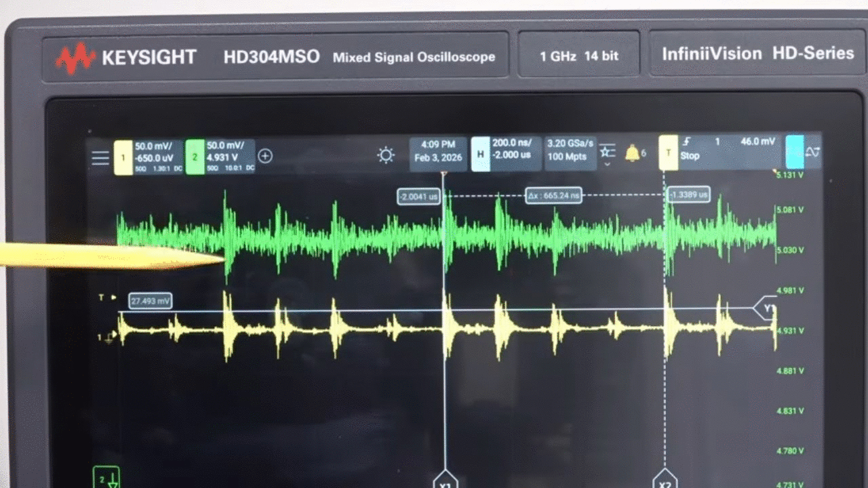868x488 pixels.
Task: Open sample rate 3.20 GSa/s info
Action: 570,144
